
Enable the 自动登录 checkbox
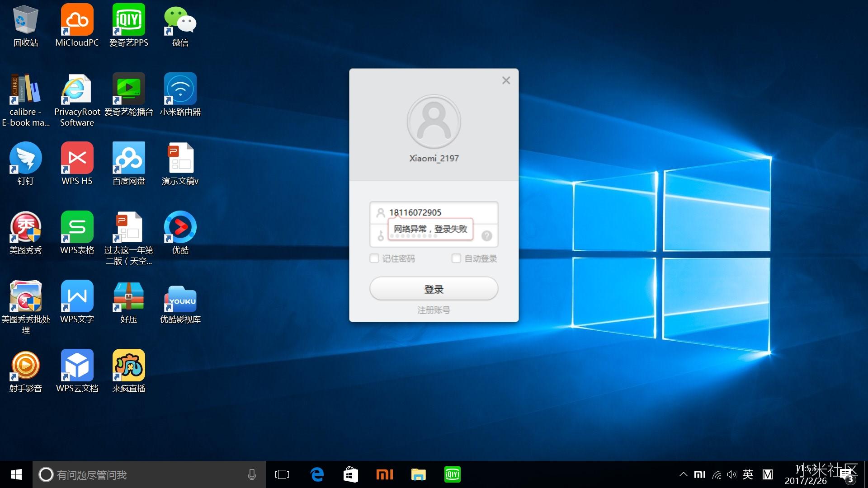coord(456,258)
